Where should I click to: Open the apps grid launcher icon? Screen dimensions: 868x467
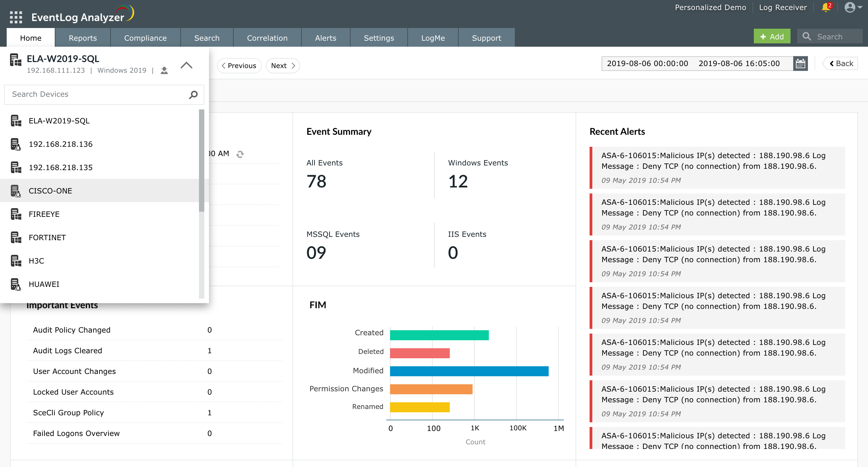(x=16, y=17)
